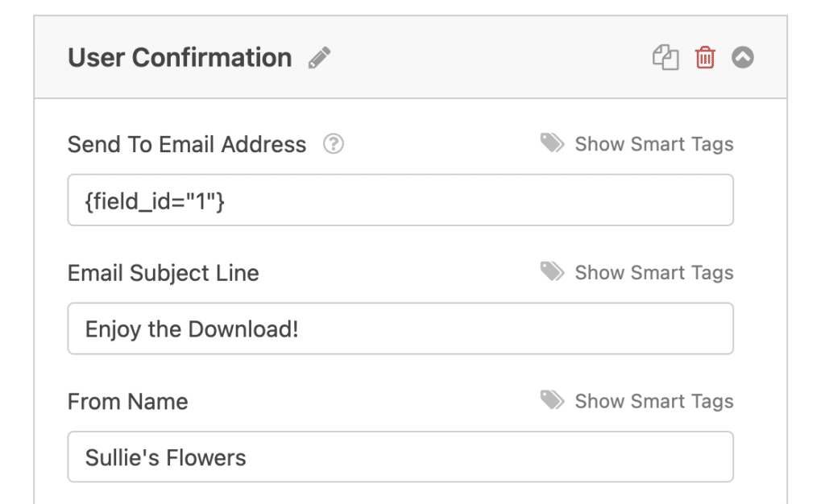The image size is (825, 504).
Task: Open the help tooltip beside Send To Email Address
Action: [333, 143]
